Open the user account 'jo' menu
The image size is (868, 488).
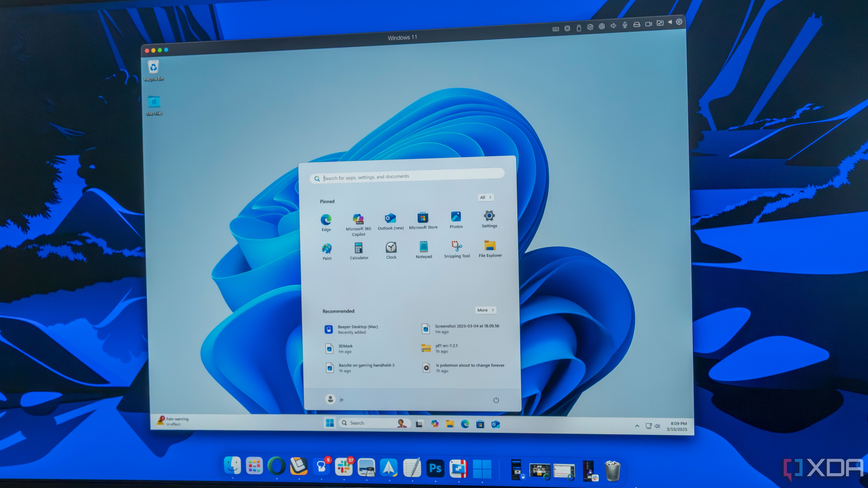coord(334,399)
